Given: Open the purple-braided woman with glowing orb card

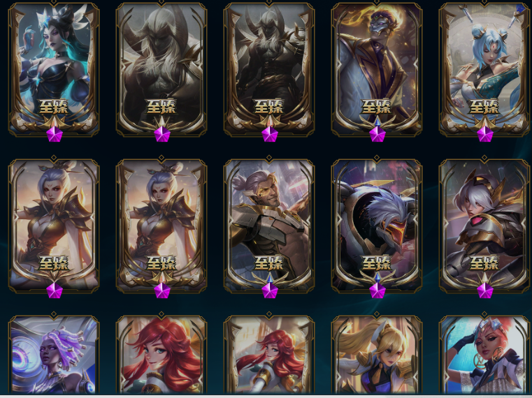Looking at the screenshot, I should 54,354.
